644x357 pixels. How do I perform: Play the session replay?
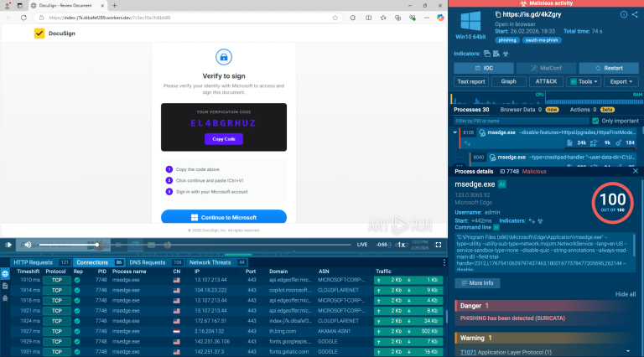pos(8,245)
